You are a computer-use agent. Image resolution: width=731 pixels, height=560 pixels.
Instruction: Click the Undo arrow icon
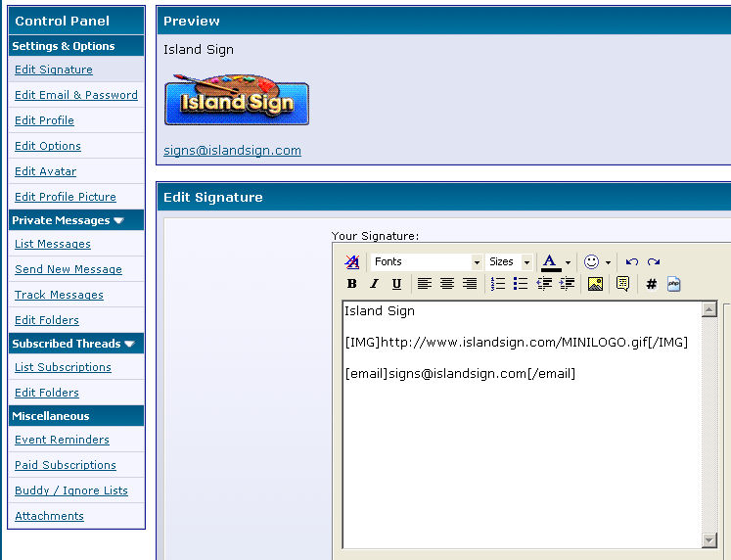tap(632, 261)
